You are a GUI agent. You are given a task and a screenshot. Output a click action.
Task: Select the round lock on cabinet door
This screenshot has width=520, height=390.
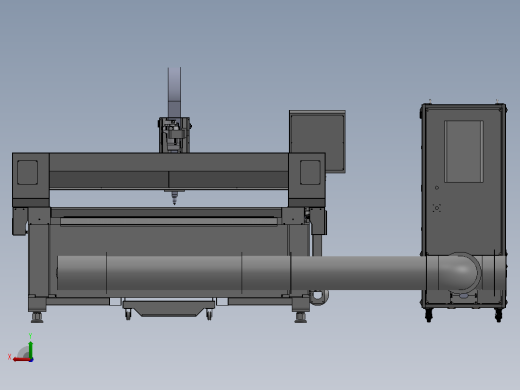(437, 188)
